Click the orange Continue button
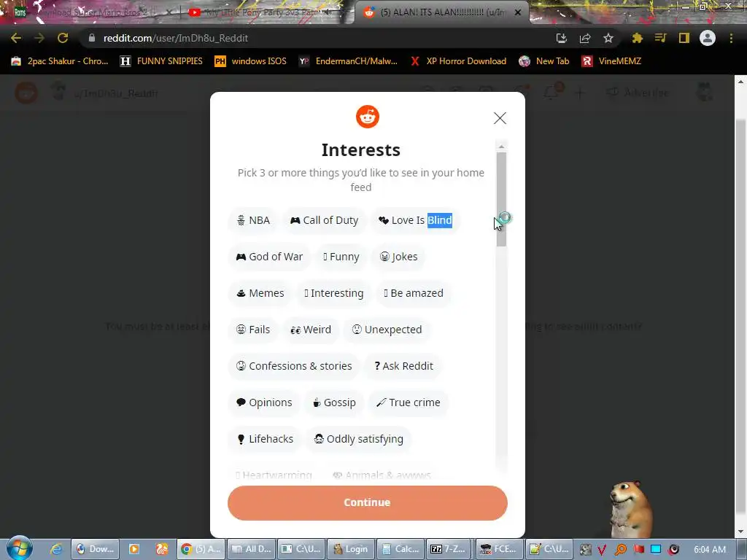747x560 pixels. [x=368, y=503]
